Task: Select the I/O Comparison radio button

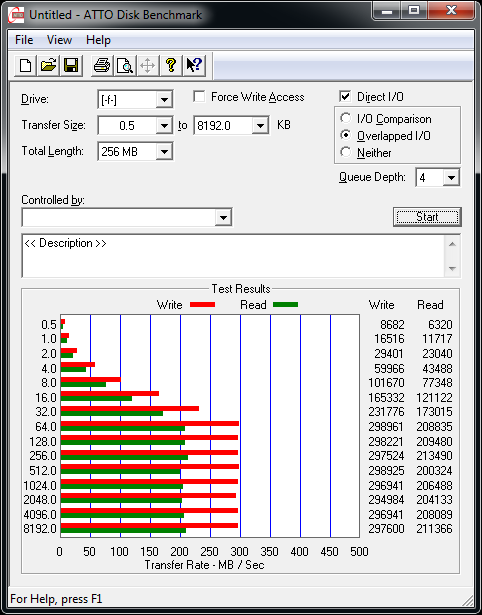Action: coord(346,118)
